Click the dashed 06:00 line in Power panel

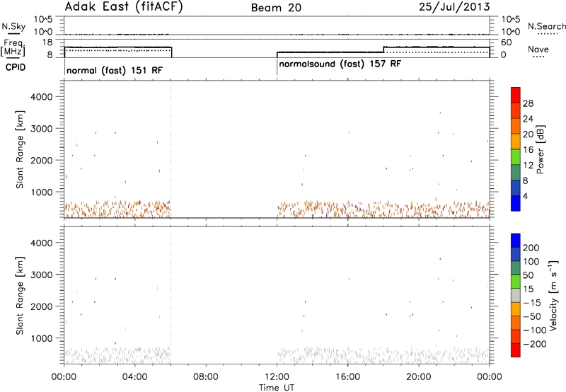coord(171,149)
